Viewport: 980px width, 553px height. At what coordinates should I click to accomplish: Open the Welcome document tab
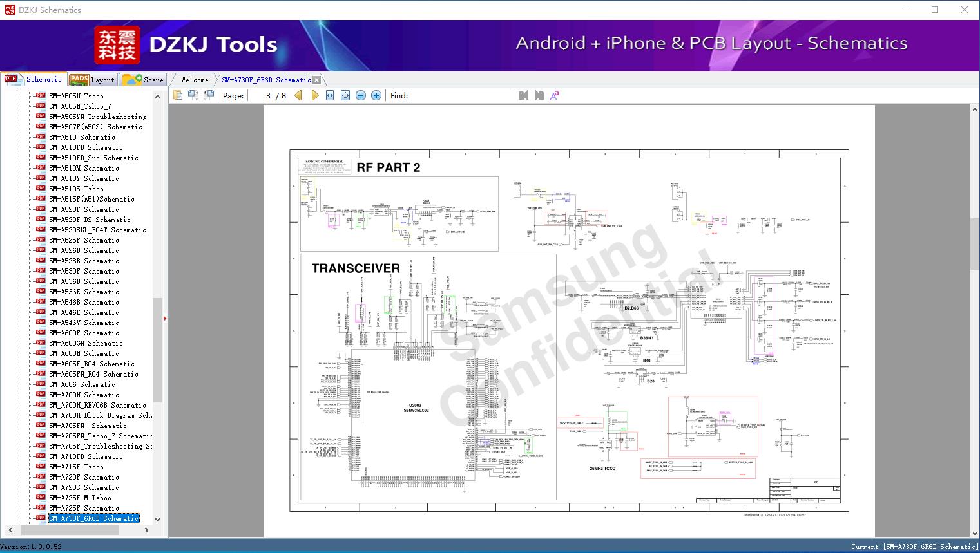click(x=195, y=80)
